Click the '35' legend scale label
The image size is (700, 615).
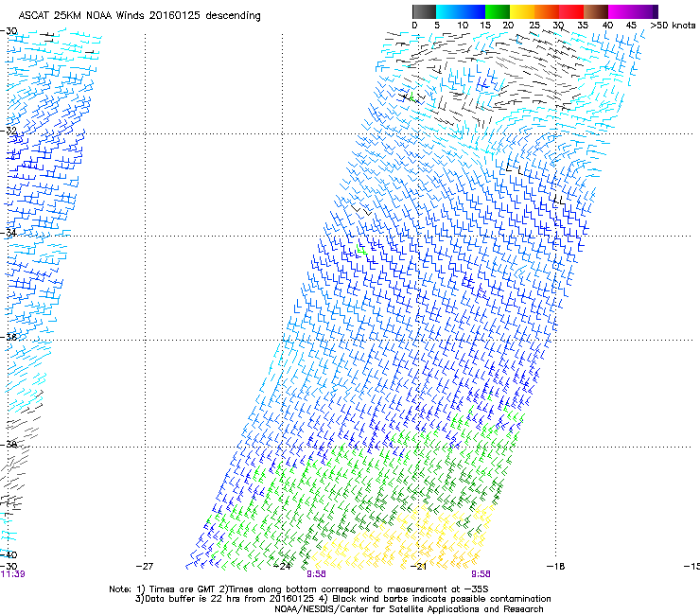[583, 26]
